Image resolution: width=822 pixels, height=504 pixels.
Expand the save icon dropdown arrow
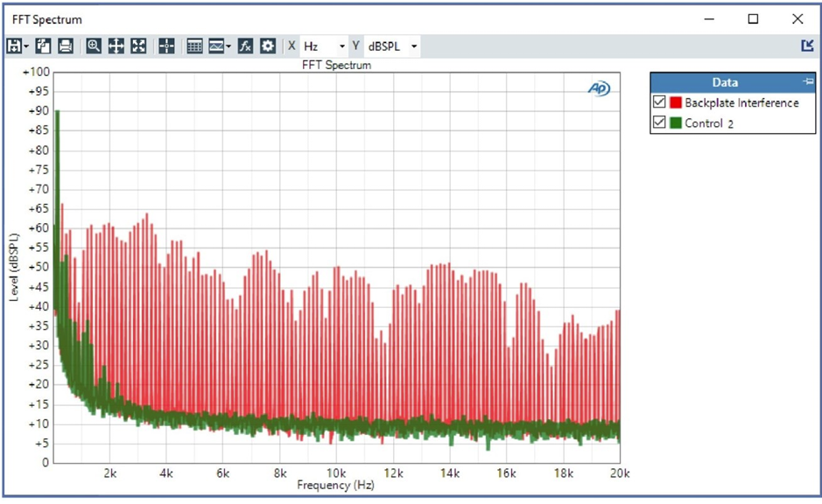[26, 46]
